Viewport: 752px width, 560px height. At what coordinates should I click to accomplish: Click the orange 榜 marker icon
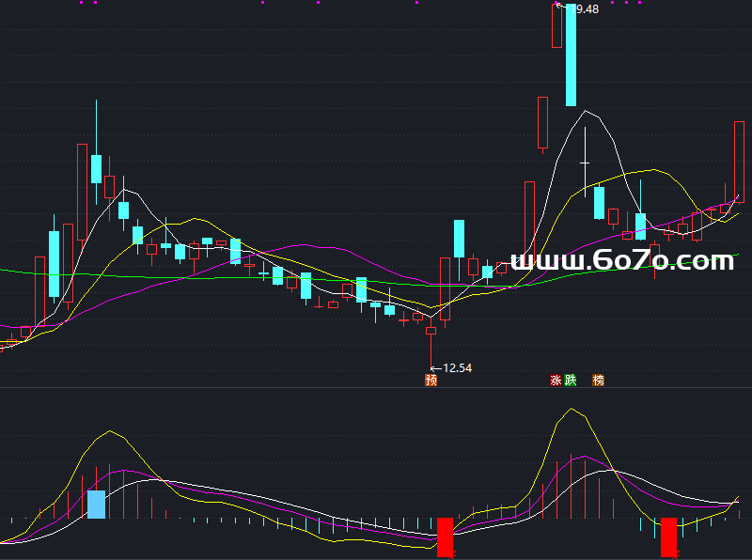pos(598,381)
